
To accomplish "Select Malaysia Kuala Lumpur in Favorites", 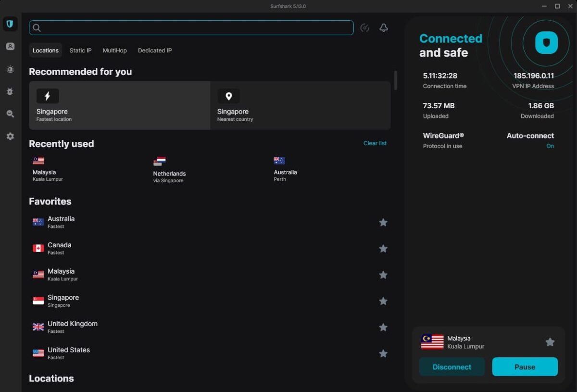I will pyautogui.click(x=210, y=275).
